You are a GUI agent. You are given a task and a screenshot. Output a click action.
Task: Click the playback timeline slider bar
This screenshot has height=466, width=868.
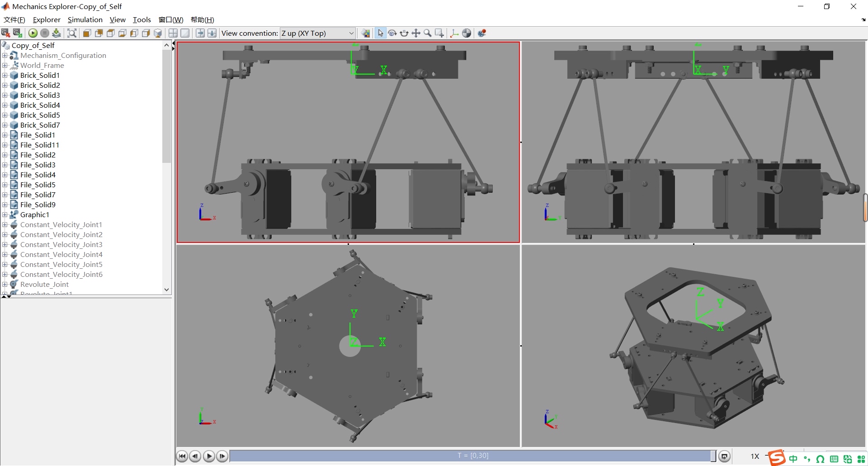click(473, 456)
